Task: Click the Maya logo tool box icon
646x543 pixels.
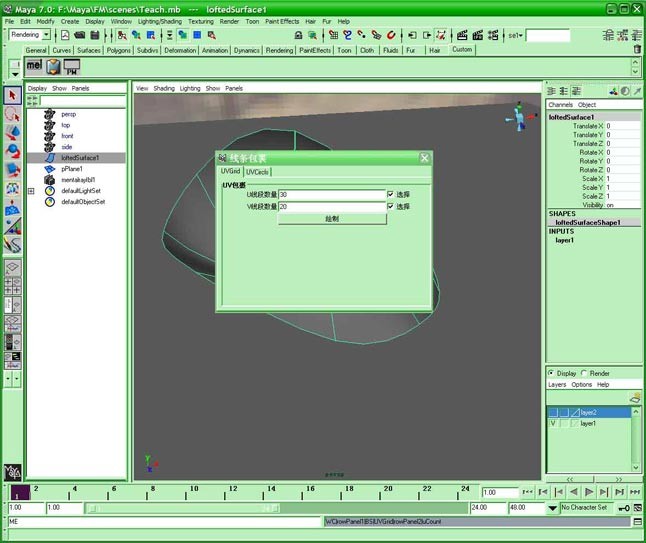Action: (x=12, y=473)
